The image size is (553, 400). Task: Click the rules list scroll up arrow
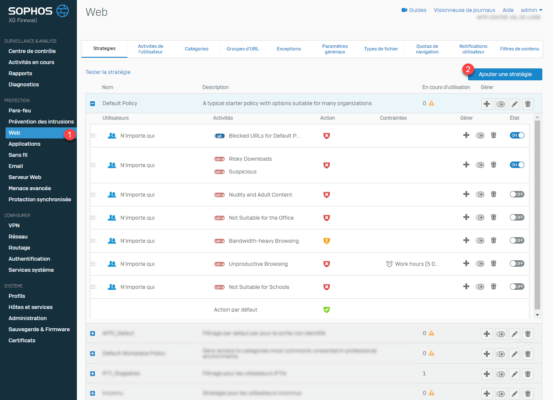537,117
